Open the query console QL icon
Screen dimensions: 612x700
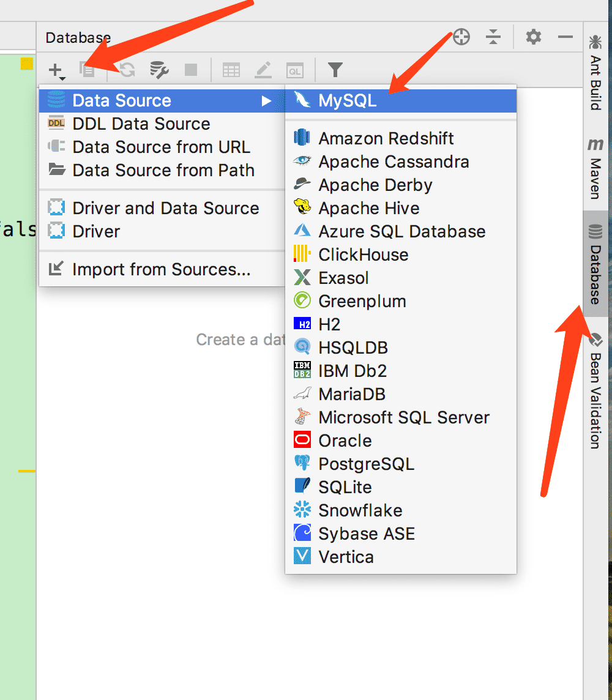pyautogui.click(x=295, y=70)
